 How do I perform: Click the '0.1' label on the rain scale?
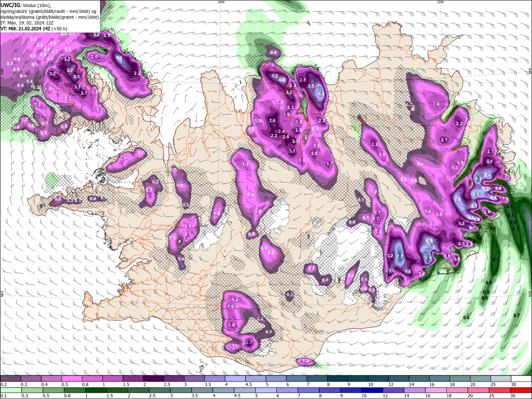click(x=3, y=396)
